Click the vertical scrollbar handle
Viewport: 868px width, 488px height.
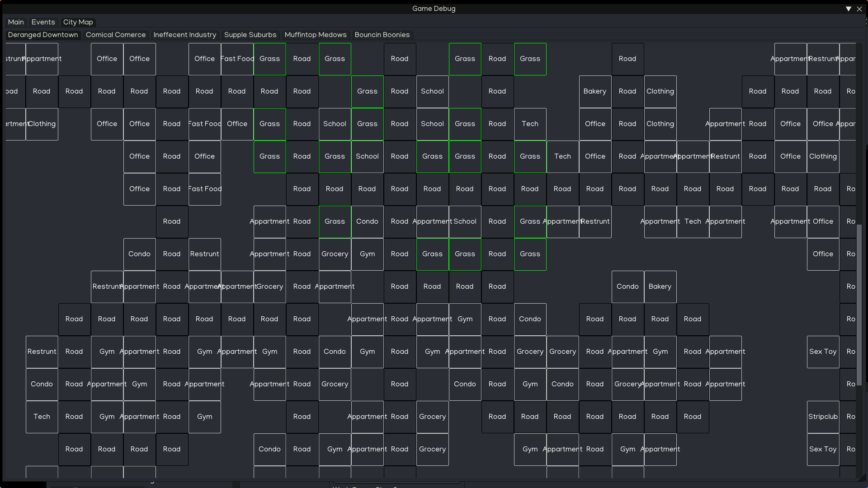[x=859, y=305]
